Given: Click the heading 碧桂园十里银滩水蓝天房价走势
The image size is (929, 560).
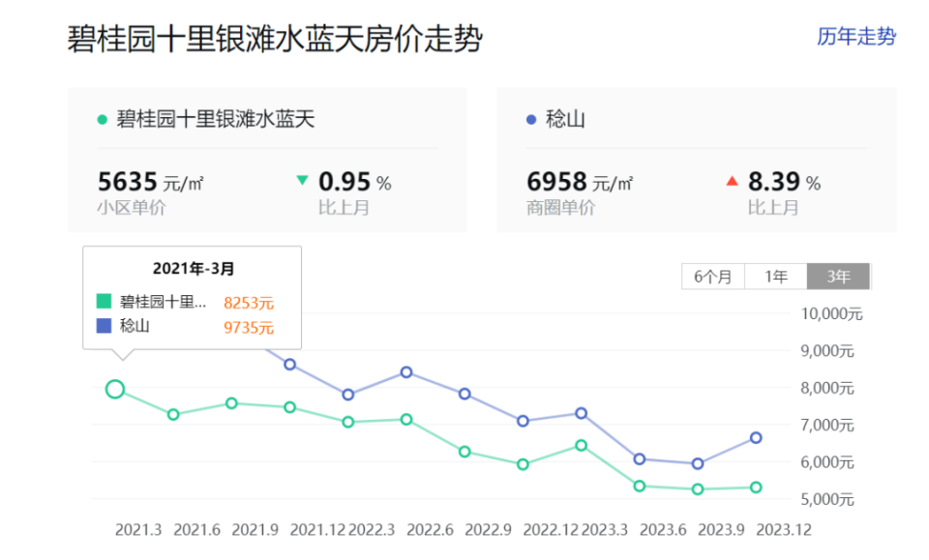Looking at the screenshot, I should (275, 40).
